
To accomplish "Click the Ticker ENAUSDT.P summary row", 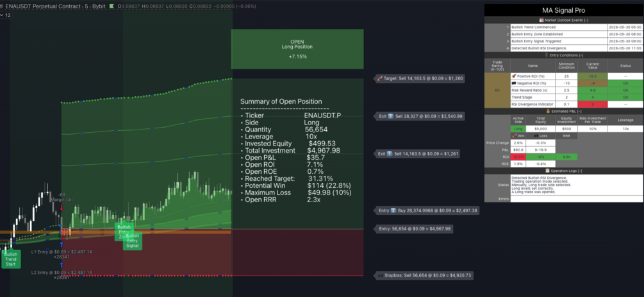I will coord(290,115).
